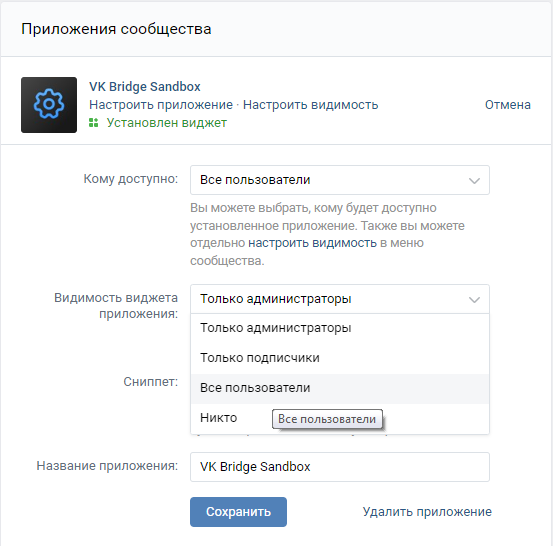Click chevron arrow of 'Кому доступно' dropdown
The width and height of the screenshot is (553, 546).
474,181
